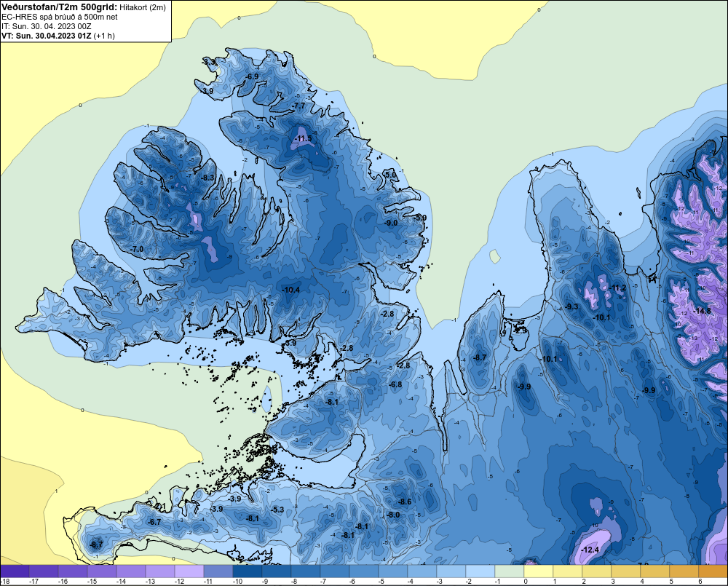Viewport: 728px width, 586px height.
Task: Select the Hitakort (2m) header label
Action: pos(142,7)
